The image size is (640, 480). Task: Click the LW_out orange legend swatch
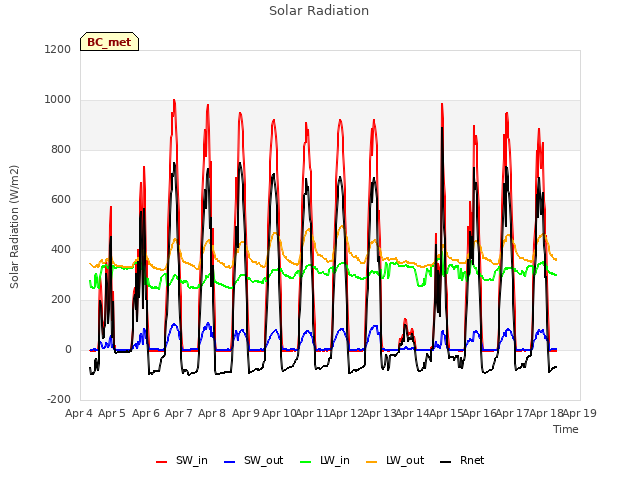click(x=371, y=462)
